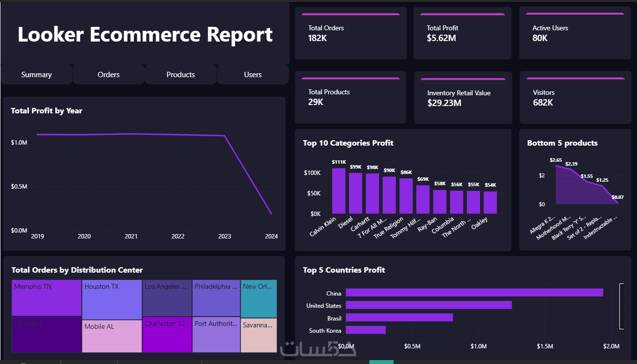637x364 pixels.
Task: Go to the Products page tab
Action: point(180,75)
